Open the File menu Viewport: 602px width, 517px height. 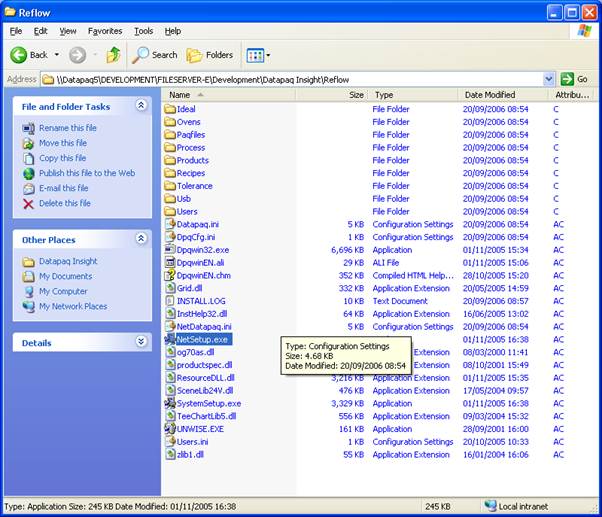click(x=16, y=31)
